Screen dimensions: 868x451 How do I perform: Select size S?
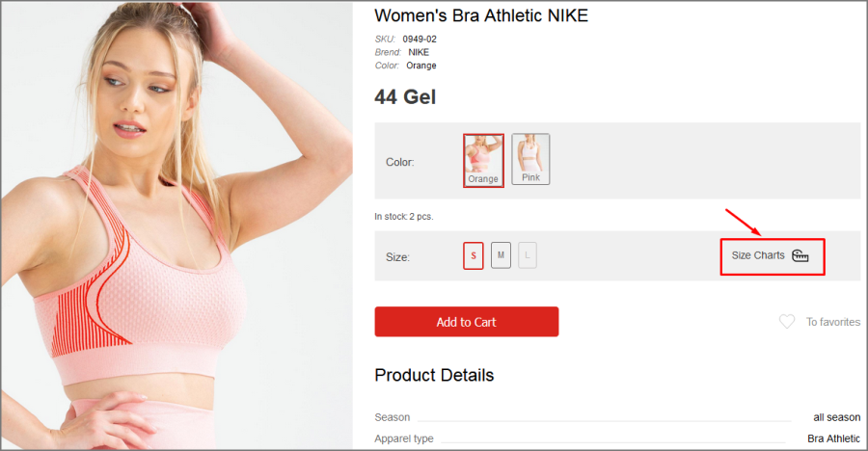coord(474,255)
